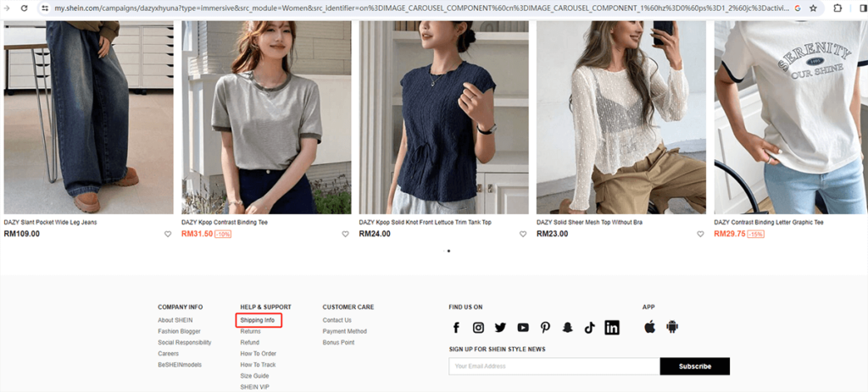868x392 pixels.
Task: Click the Instagram icon in footer
Action: (478, 328)
